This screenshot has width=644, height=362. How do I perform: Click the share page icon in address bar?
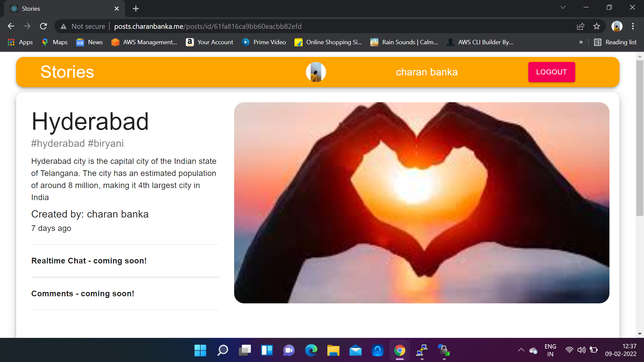[581, 26]
